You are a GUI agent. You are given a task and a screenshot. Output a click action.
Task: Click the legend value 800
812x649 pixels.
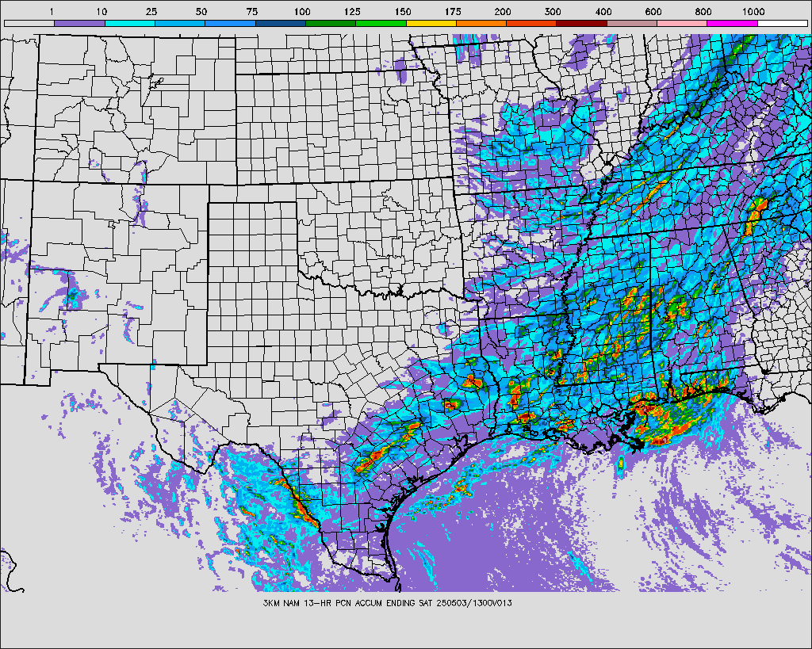[703, 12]
